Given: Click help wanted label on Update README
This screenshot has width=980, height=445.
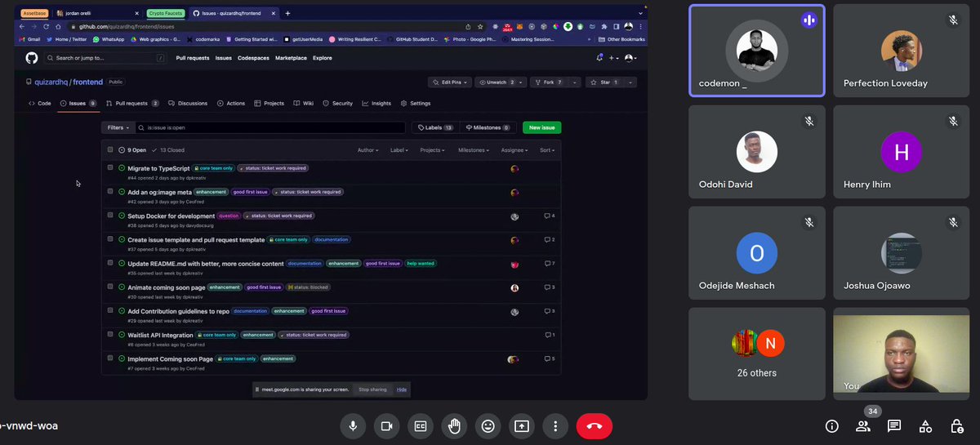Looking at the screenshot, I should pos(421,264).
